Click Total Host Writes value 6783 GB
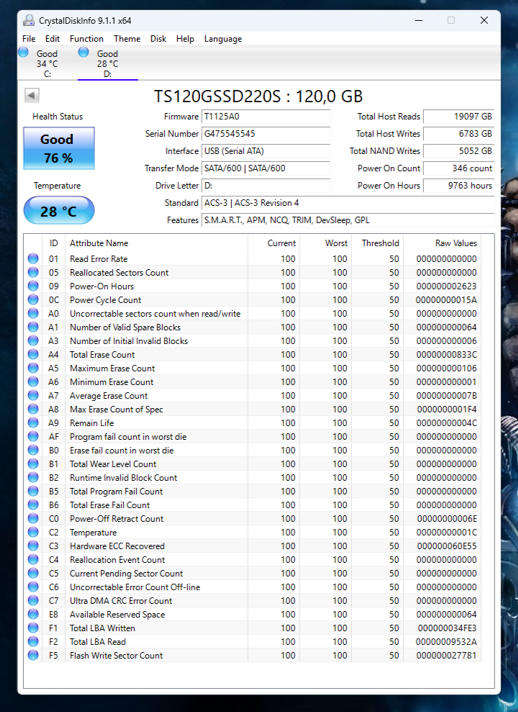Image resolution: width=518 pixels, height=712 pixels. [459, 134]
